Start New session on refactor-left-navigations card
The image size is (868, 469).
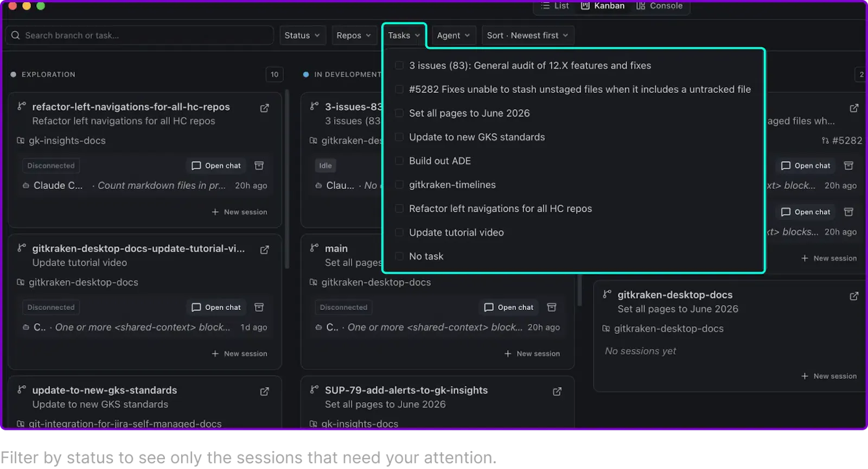(239, 212)
